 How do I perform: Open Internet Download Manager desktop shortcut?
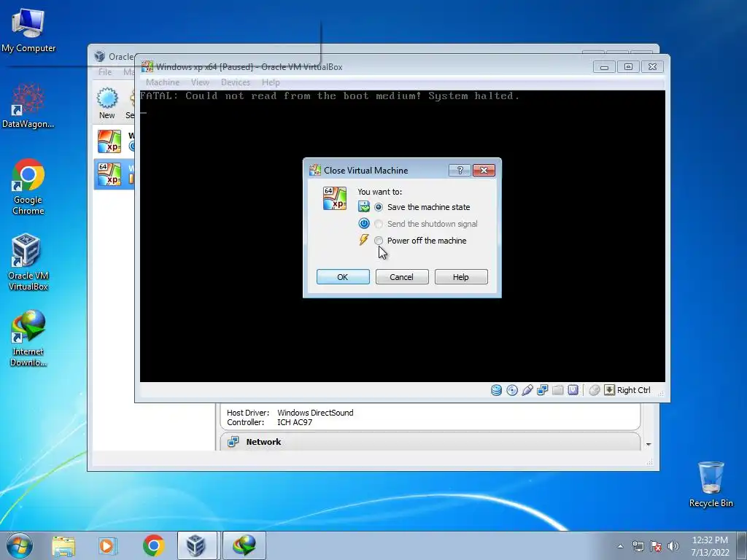(28, 338)
